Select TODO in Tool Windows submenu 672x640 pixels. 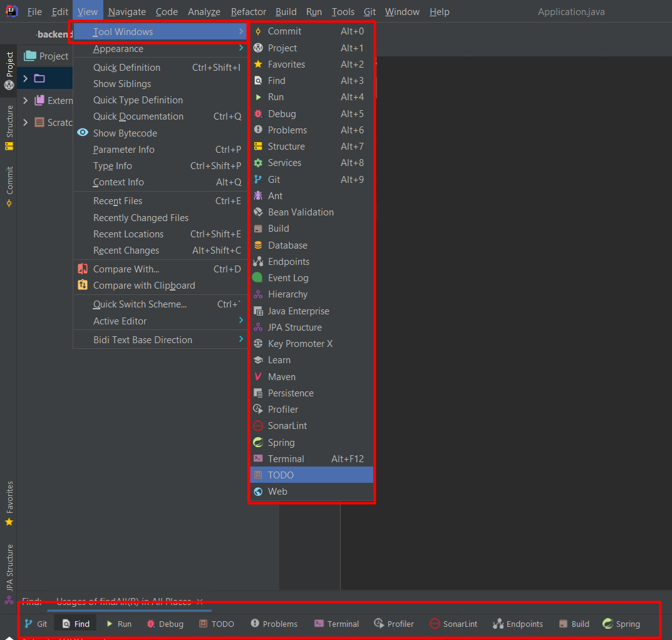tap(311, 475)
